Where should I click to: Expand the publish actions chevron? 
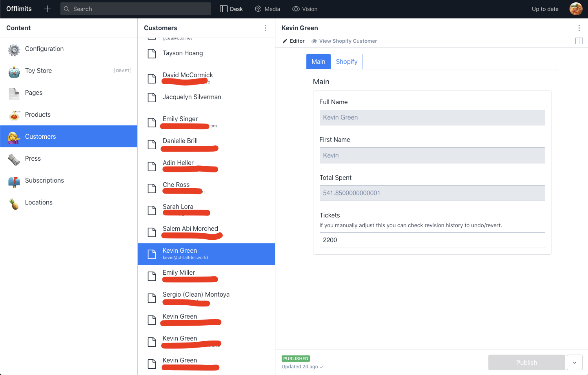click(574, 362)
